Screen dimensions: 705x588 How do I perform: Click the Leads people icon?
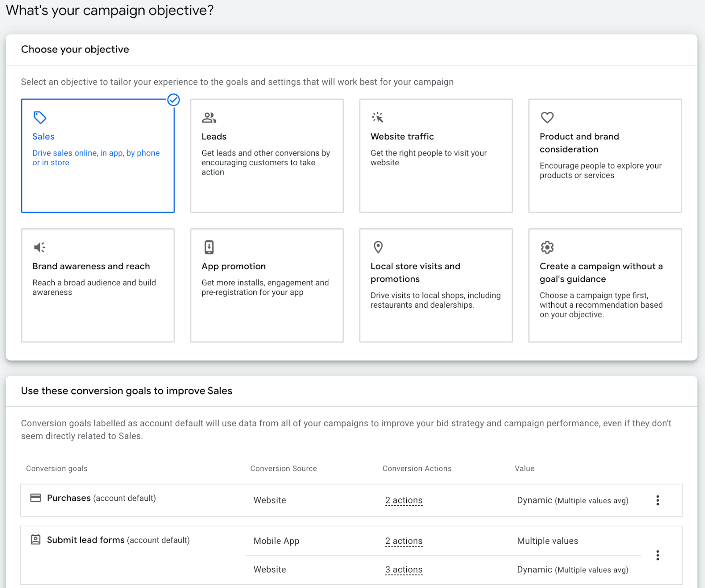[x=209, y=117]
